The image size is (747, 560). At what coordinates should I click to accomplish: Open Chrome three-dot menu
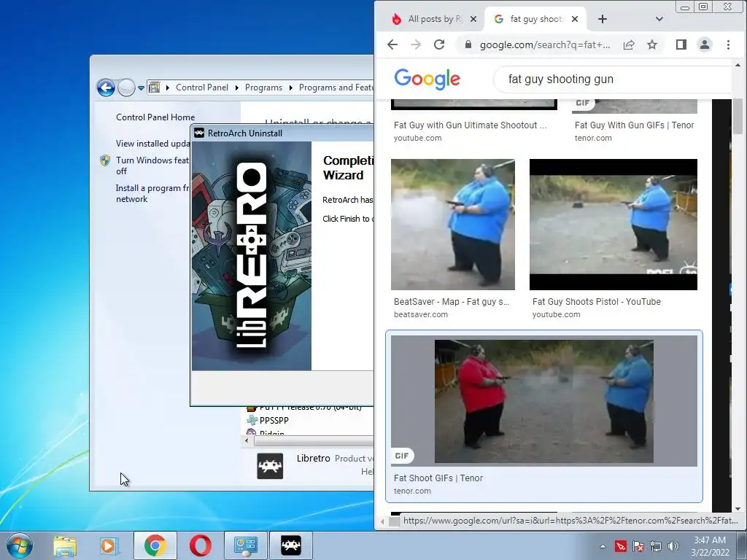coord(728,44)
